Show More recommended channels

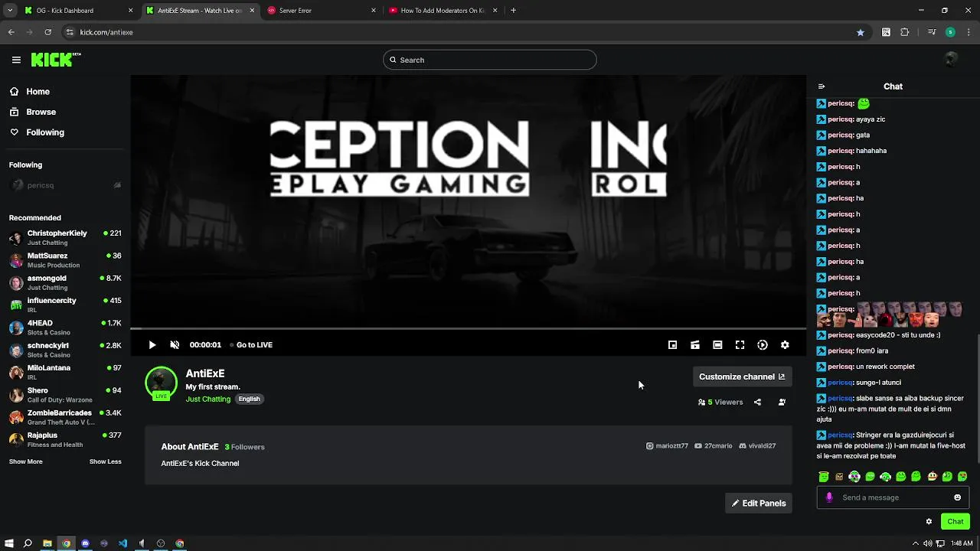(26, 461)
